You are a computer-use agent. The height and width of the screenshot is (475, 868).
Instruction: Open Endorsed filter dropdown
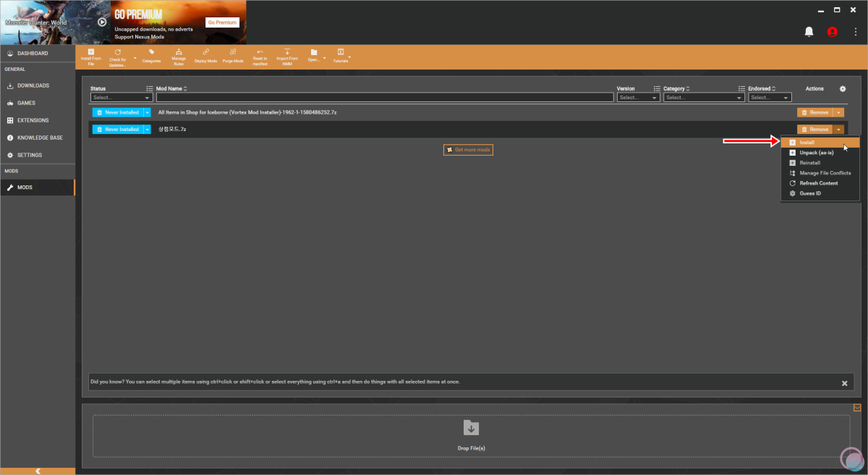[770, 97]
